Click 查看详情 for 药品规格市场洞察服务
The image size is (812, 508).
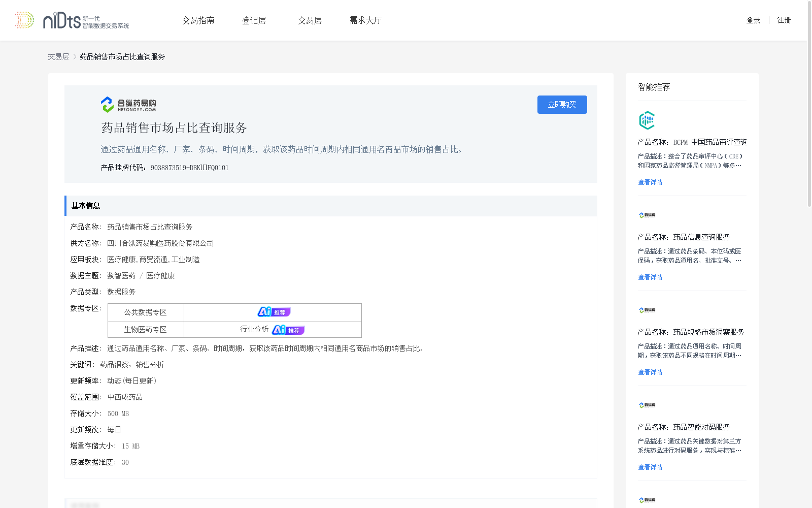pyautogui.click(x=650, y=372)
